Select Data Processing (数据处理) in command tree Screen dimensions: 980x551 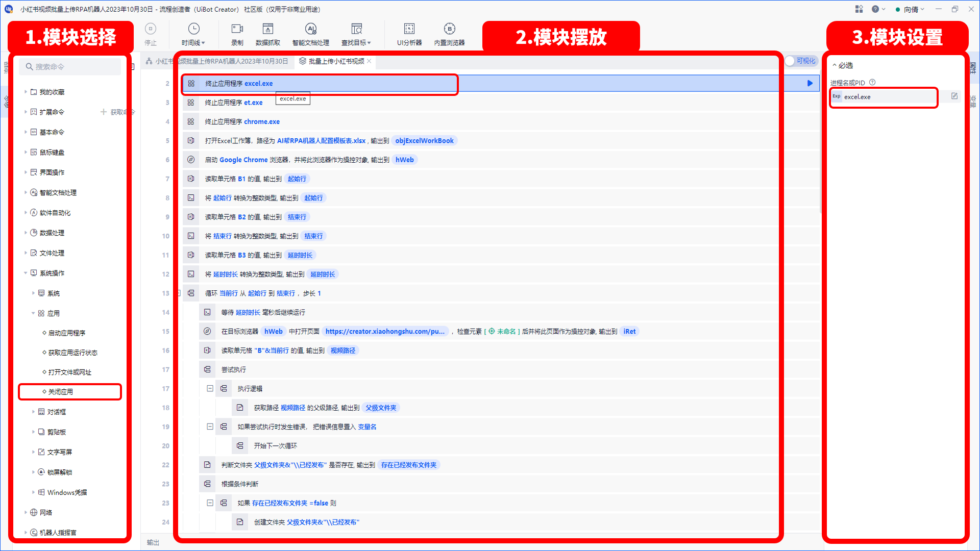[x=52, y=233]
